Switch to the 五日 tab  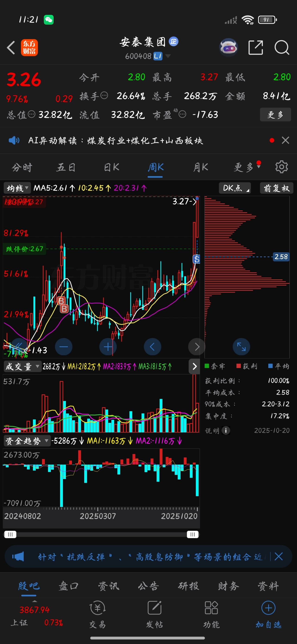tap(66, 167)
